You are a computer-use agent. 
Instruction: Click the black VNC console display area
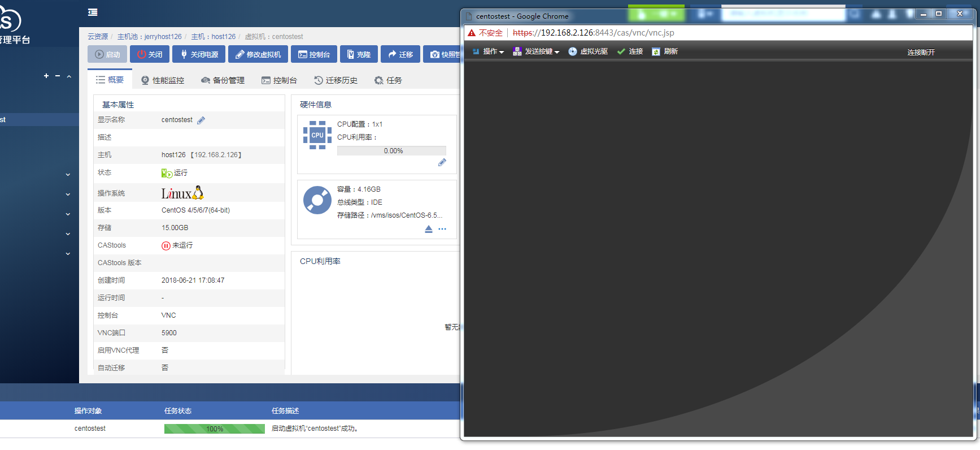[x=718, y=249]
